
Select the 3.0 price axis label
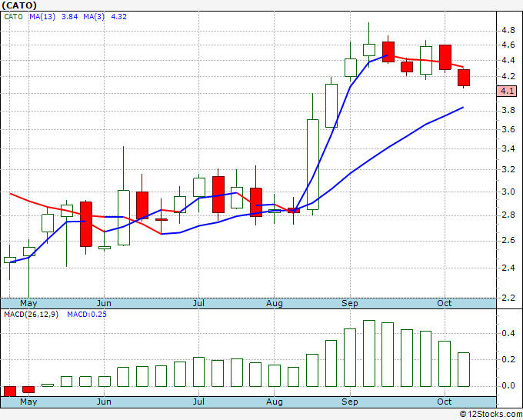(508, 192)
